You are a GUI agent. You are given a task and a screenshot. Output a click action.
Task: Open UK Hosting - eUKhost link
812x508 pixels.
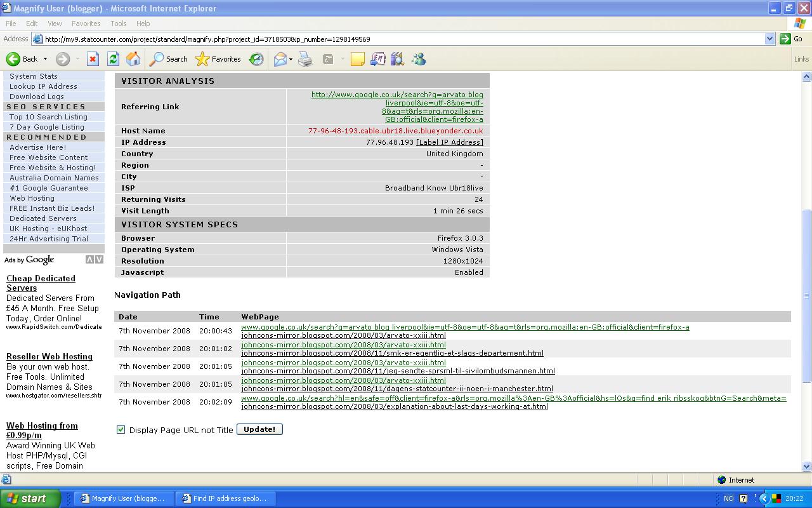pyautogui.click(x=48, y=229)
